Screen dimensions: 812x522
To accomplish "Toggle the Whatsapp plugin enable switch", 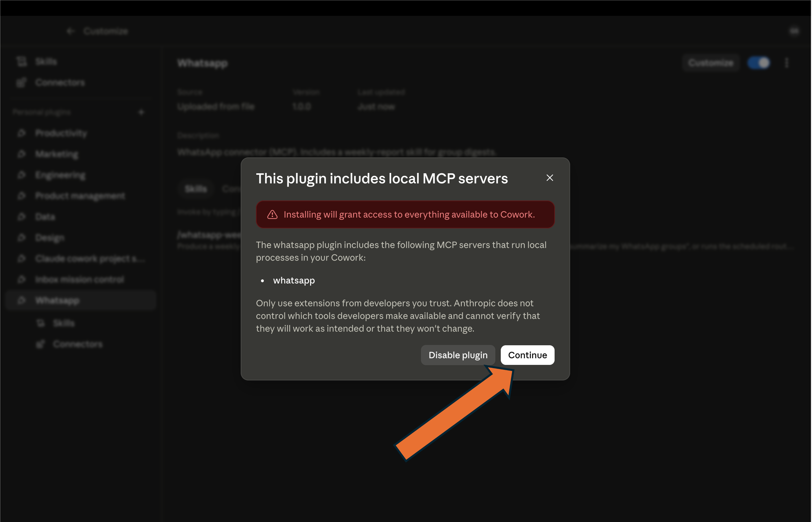I will coord(759,63).
